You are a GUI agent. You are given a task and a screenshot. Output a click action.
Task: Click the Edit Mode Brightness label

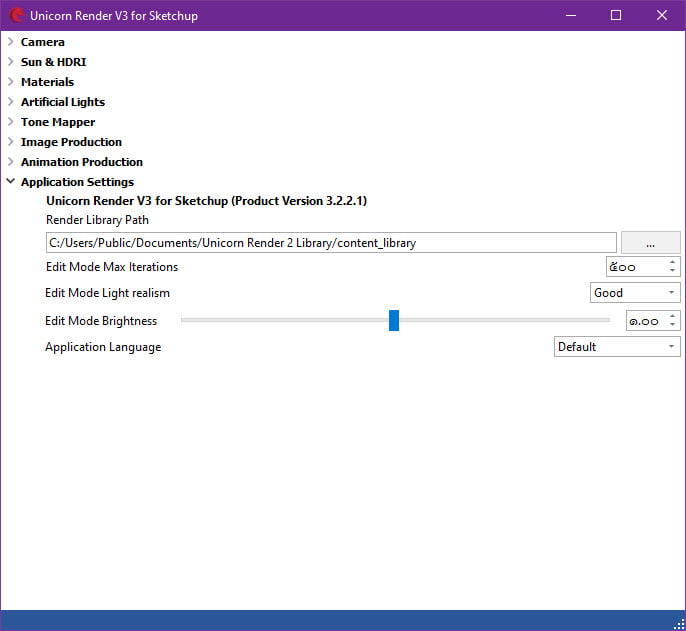click(101, 321)
